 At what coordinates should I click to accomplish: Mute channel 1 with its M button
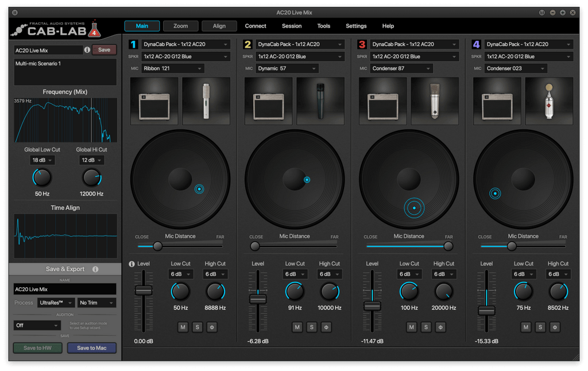click(183, 327)
